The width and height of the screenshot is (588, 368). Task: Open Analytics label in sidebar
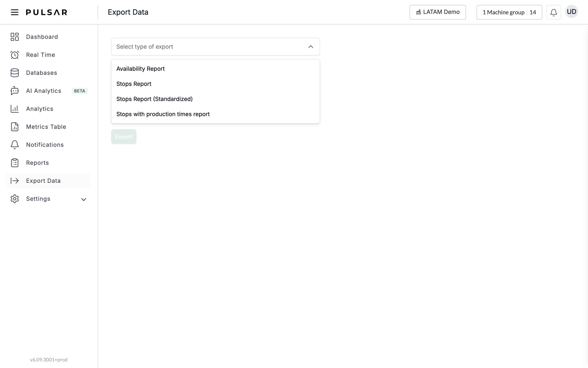click(40, 109)
